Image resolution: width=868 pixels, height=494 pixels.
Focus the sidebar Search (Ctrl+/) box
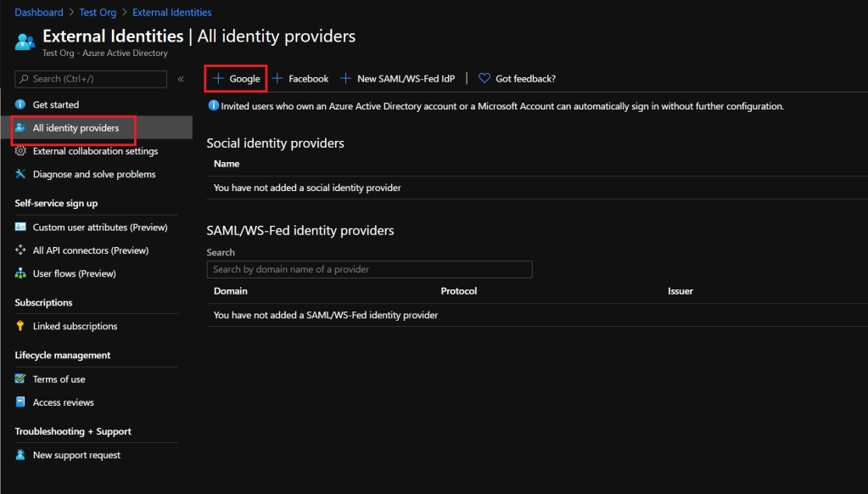coord(92,79)
